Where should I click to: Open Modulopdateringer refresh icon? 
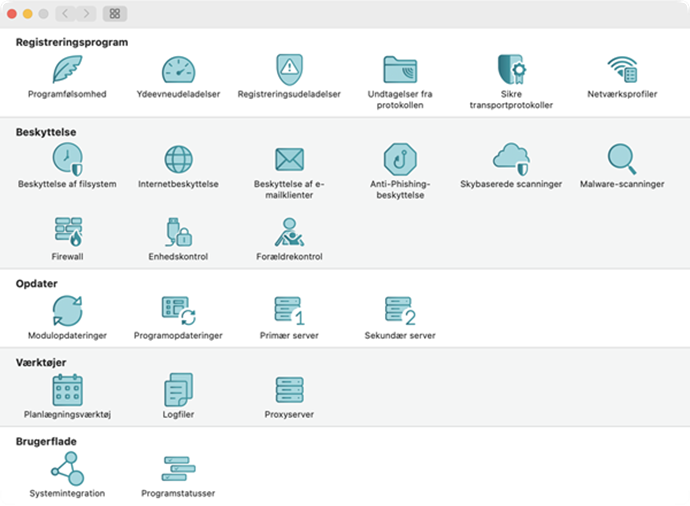coord(67,311)
